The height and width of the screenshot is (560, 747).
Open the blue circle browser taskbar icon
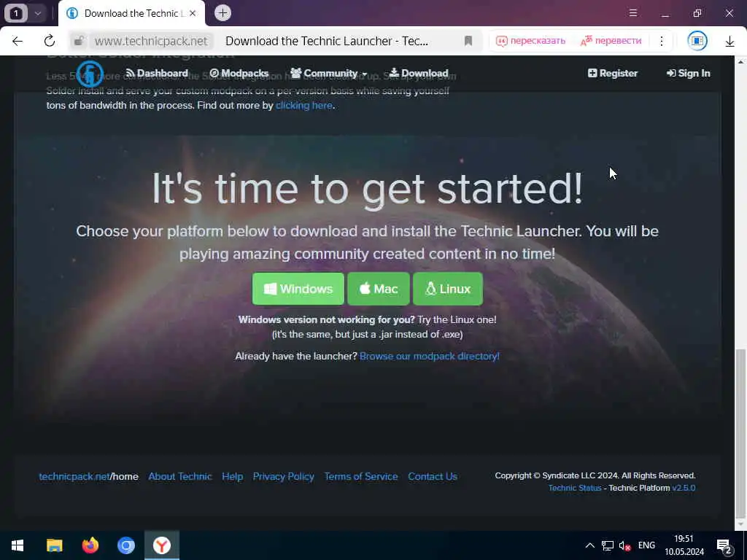pyautogui.click(x=126, y=545)
